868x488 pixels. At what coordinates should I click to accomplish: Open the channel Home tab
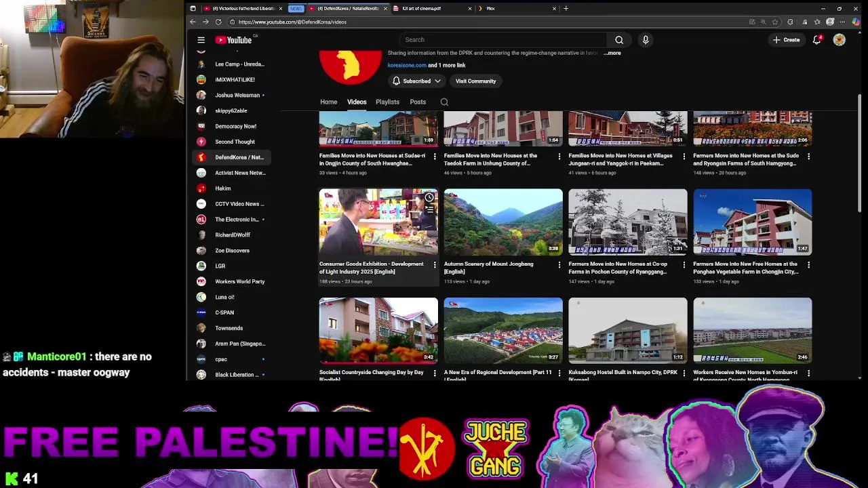[328, 102]
